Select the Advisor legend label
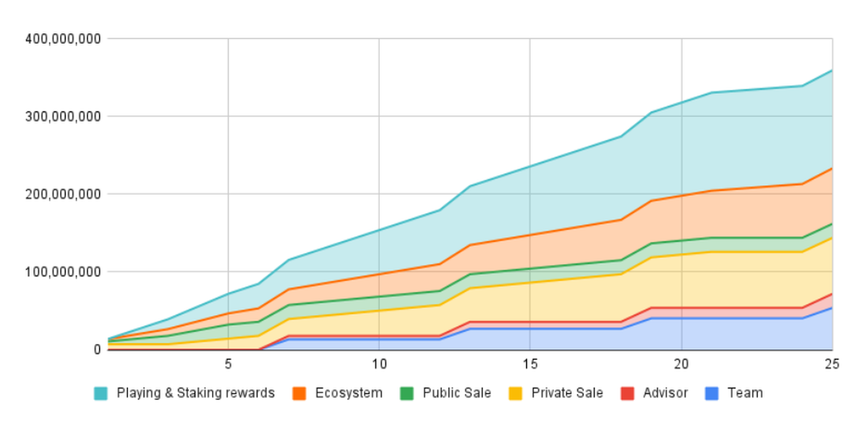Screen dimensions: 868x446 point(665,393)
